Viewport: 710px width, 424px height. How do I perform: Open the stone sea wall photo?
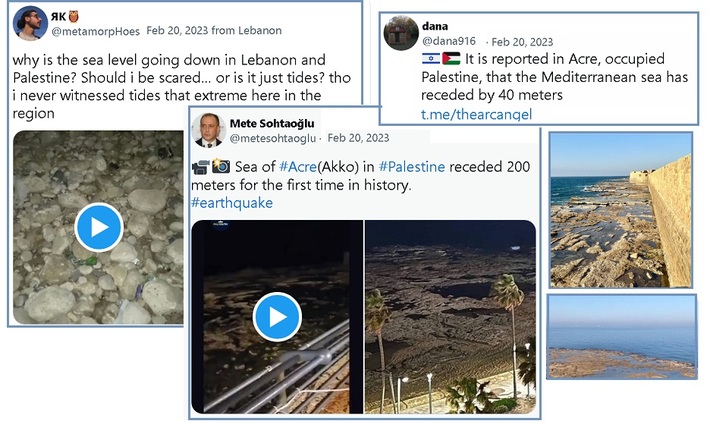click(x=619, y=209)
